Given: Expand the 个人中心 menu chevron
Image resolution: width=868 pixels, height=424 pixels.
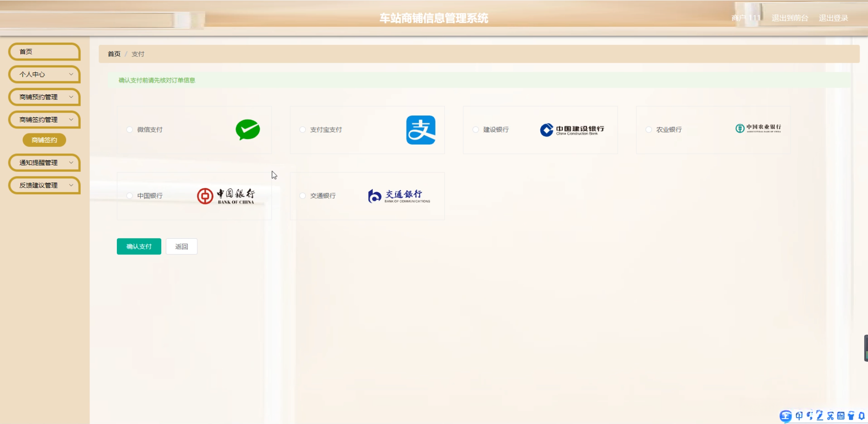Looking at the screenshot, I should pos(71,74).
